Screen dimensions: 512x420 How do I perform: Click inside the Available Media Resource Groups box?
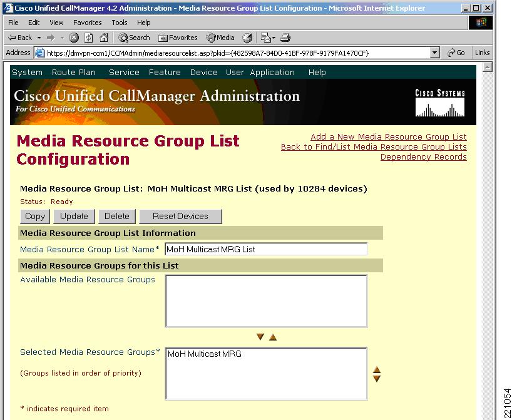(x=266, y=301)
